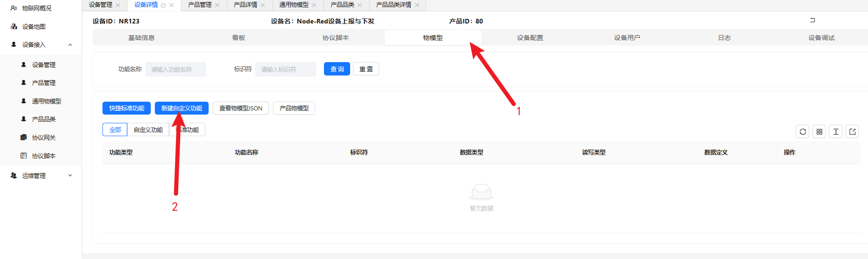Click the export icon button
This screenshot has height=259, width=868.
click(x=852, y=132)
